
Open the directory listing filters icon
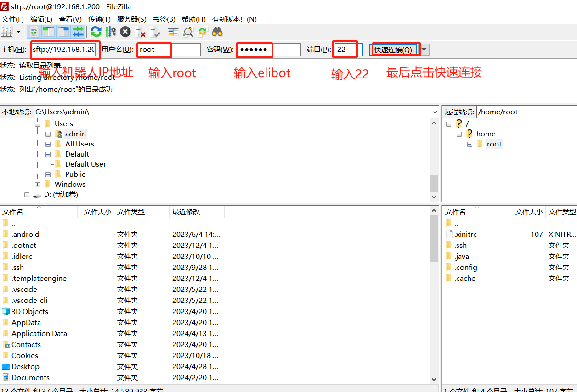coord(173,32)
